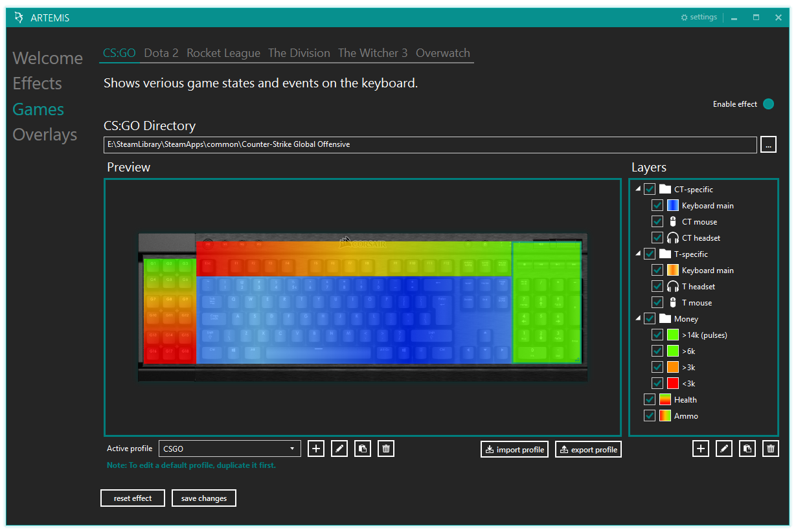
Task: Click the keyboard preview image
Action: pyautogui.click(x=363, y=307)
